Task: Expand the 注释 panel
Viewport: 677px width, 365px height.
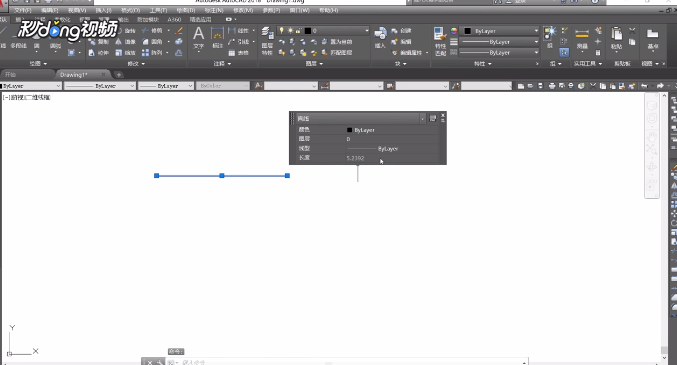Action: (222, 63)
